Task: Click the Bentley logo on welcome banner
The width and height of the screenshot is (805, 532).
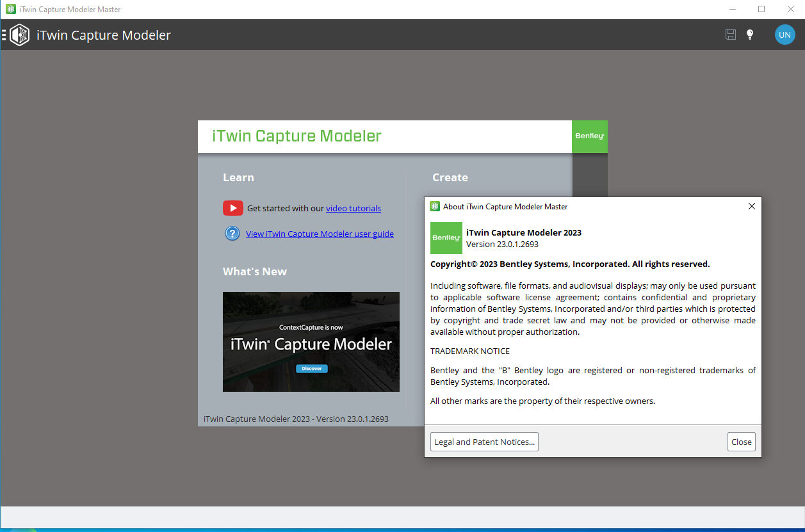Action: 589,136
